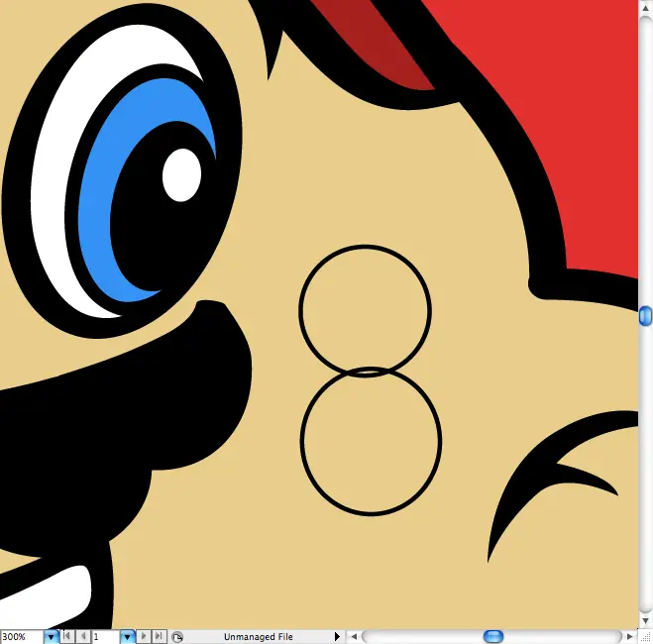Go to the previous artboard
This screenshot has width=653, height=644.
coord(83,636)
